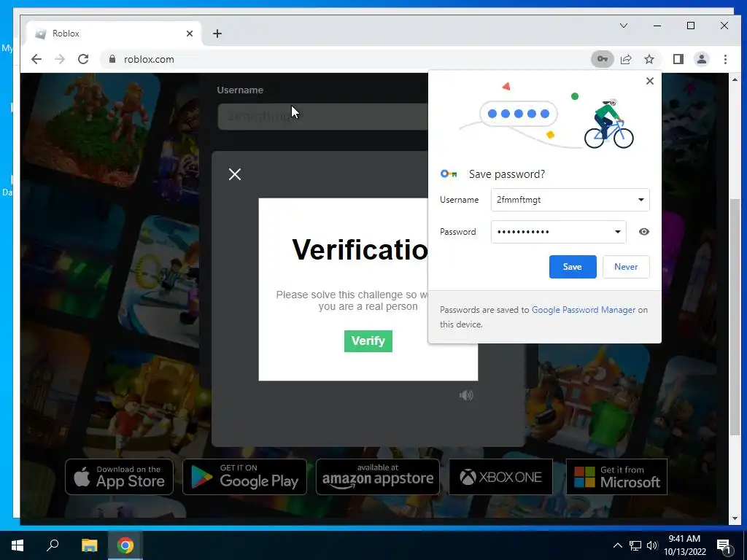The image size is (747, 560).
Task: Close the Save password popup
Action: point(650,81)
